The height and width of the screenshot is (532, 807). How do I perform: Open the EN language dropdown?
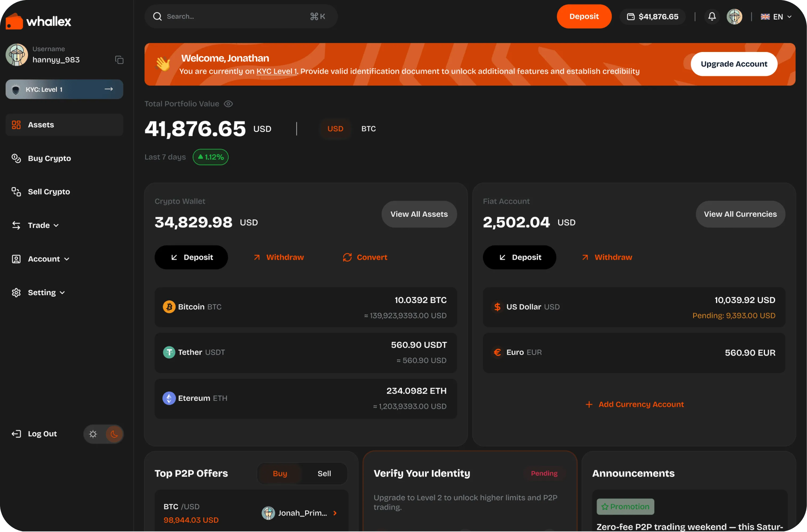click(x=776, y=17)
